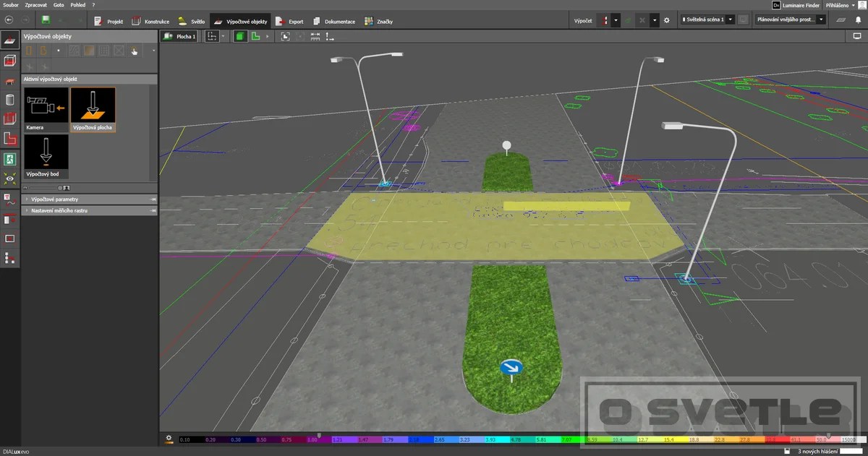Viewport: 868px width, 456px height.
Task: Expand the drawing tools dropdown arrow in panel
Action: 153,51
